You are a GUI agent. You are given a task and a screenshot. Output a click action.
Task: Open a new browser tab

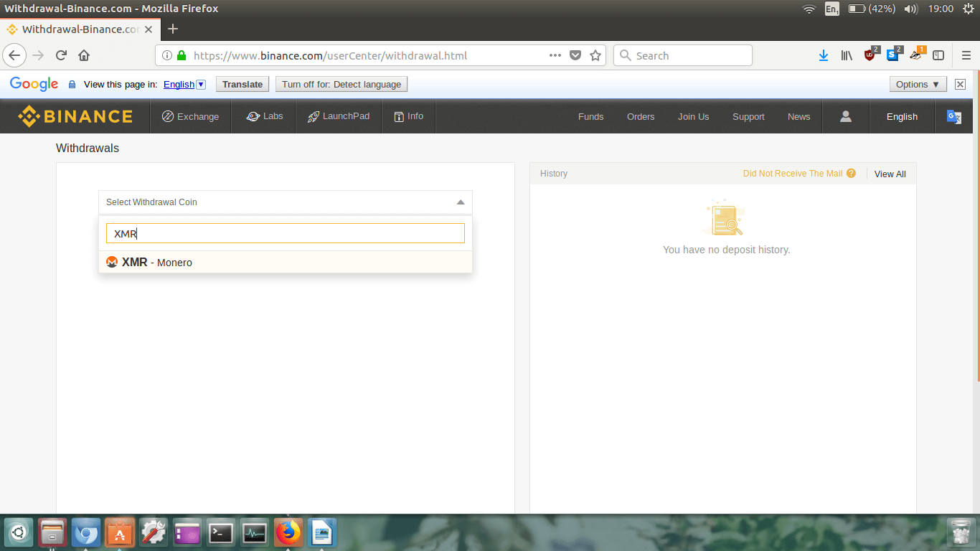[172, 29]
